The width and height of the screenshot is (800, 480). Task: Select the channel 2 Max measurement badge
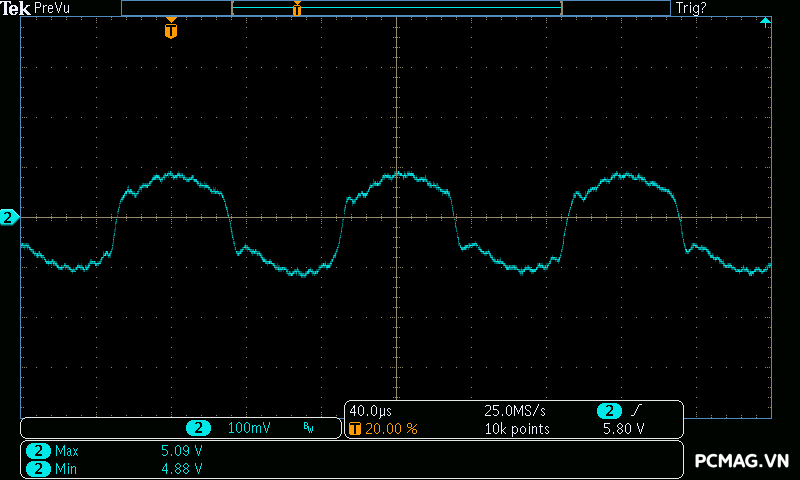[x=38, y=451]
